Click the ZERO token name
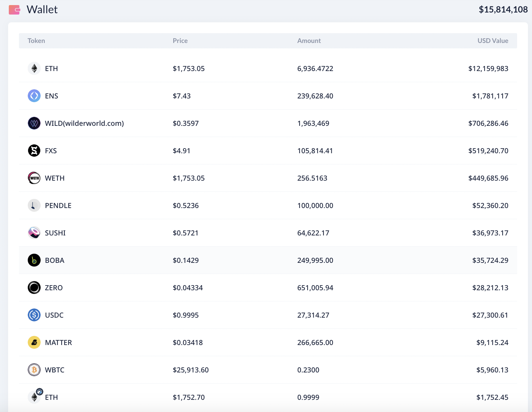Viewport: 532px width, 412px height. [x=54, y=288]
